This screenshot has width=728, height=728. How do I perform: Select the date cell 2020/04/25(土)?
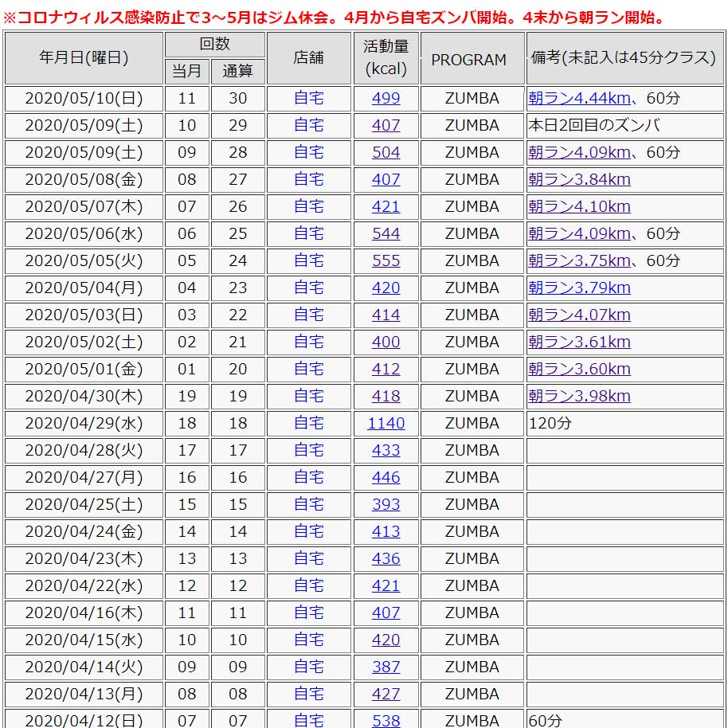click(x=84, y=505)
